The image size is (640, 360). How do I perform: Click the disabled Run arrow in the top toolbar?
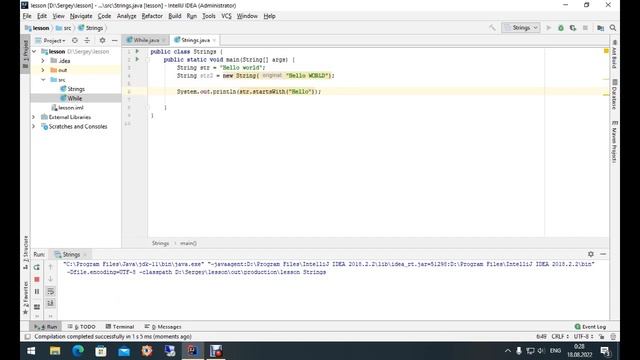[549, 28]
